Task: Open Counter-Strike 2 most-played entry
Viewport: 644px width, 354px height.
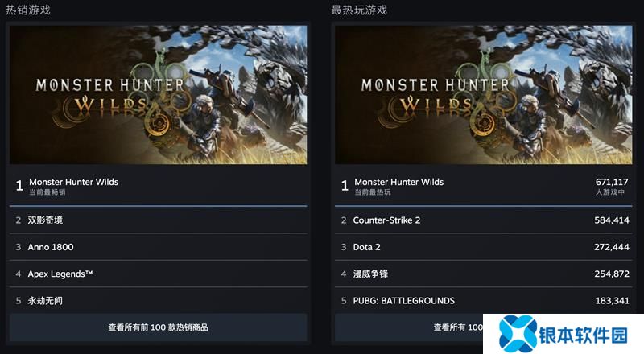Action: coord(484,220)
